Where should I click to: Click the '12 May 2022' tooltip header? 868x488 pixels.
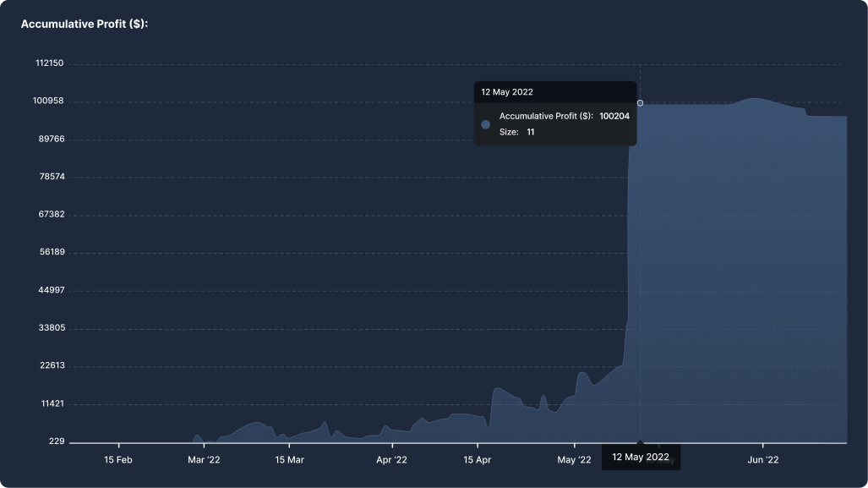point(507,92)
